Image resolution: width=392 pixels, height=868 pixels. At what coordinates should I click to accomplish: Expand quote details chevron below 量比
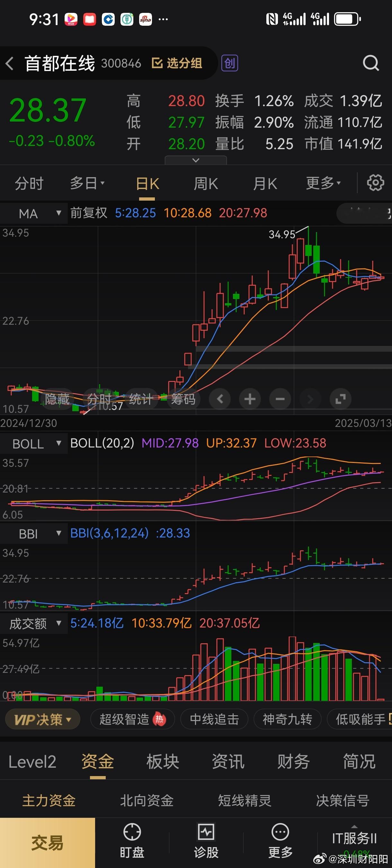tap(196, 160)
